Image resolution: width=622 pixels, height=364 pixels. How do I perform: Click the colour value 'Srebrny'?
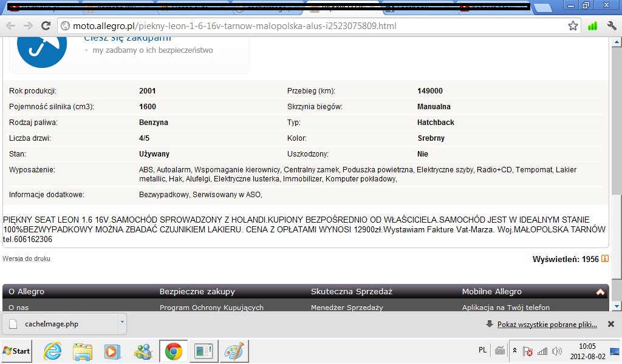[x=431, y=138]
